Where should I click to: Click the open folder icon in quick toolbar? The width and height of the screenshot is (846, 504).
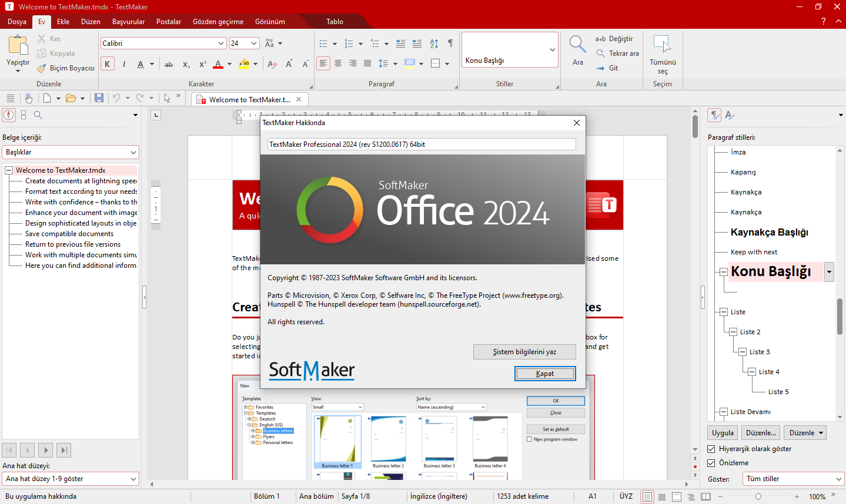pyautogui.click(x=71, y=98)
